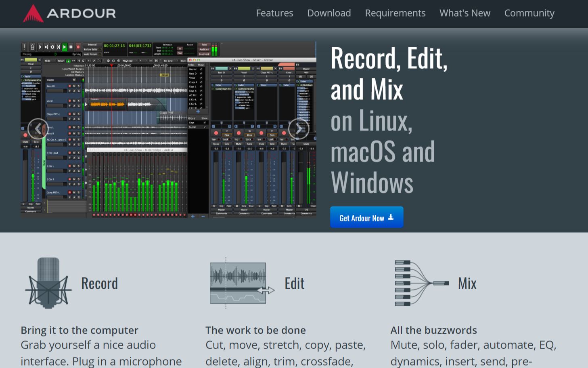Open the Requirements menu item

pyautogui.click(x=395, y=13)
